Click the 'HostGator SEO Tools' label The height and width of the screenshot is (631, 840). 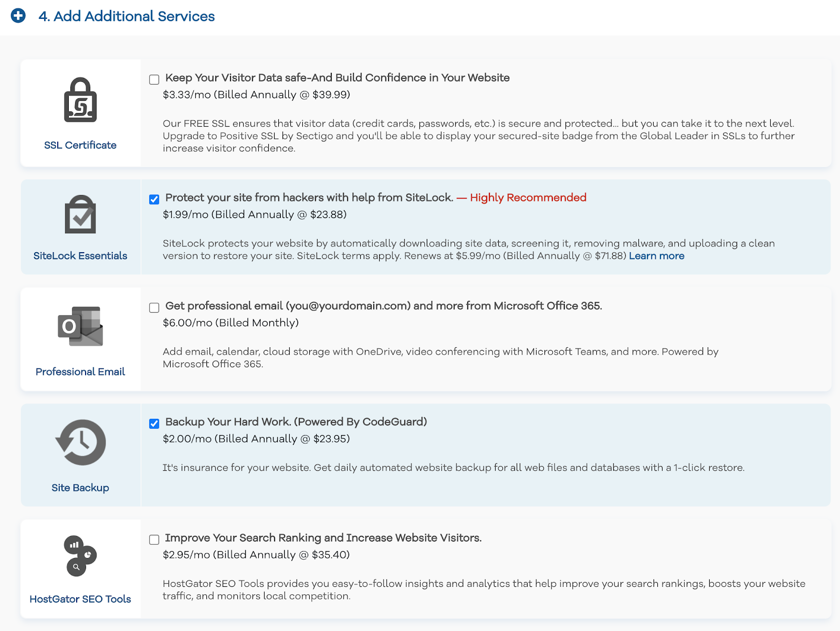80,599
